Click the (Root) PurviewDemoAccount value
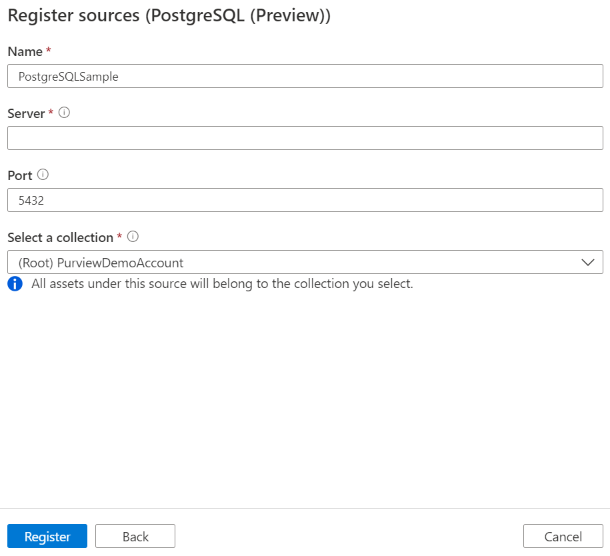This screenshot has width=610, height=556. (101, 263)
